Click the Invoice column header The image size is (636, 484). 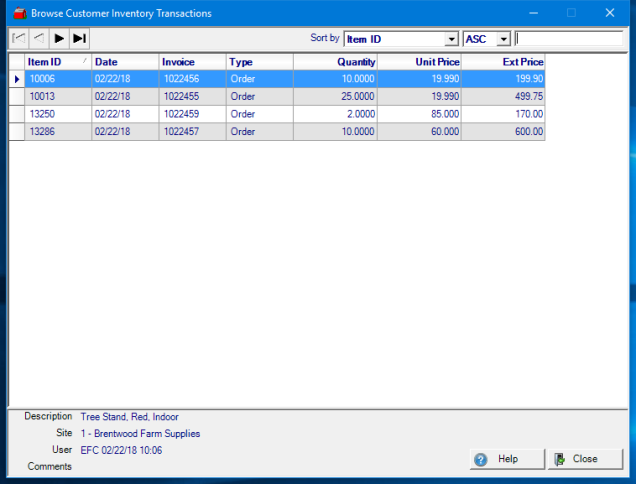[x=192, y=62]
